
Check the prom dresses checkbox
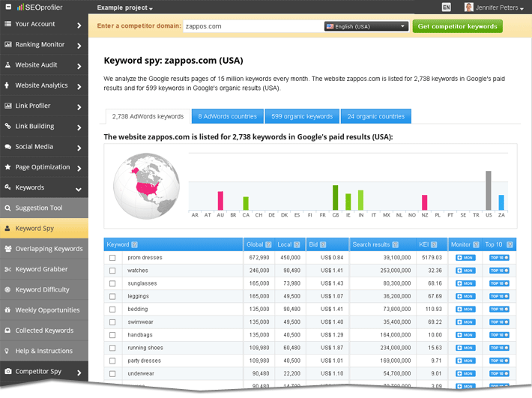pyautogui.click(x=112, y=258)
